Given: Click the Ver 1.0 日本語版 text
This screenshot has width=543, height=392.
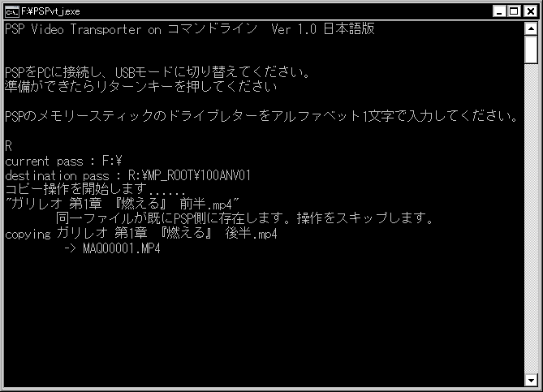Looking at the screenshot, I should (323, 29).
